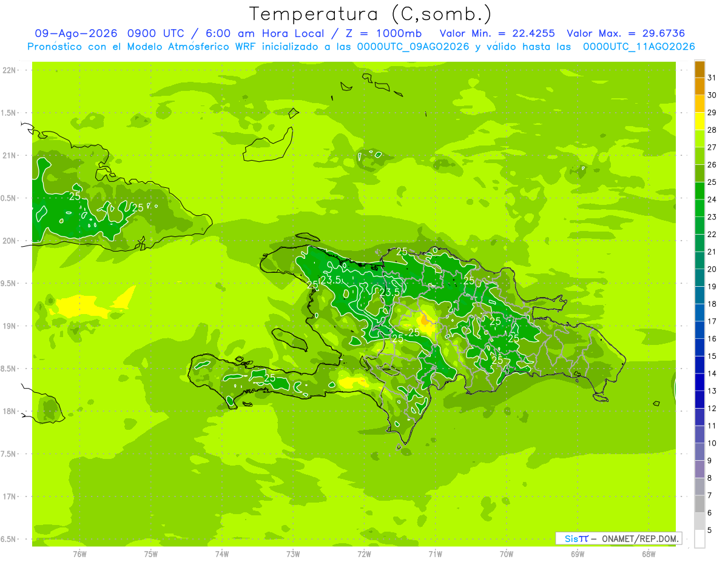Click the '76W' longitude label
This screenshot has width=728, height=562.
pos(79,554)
